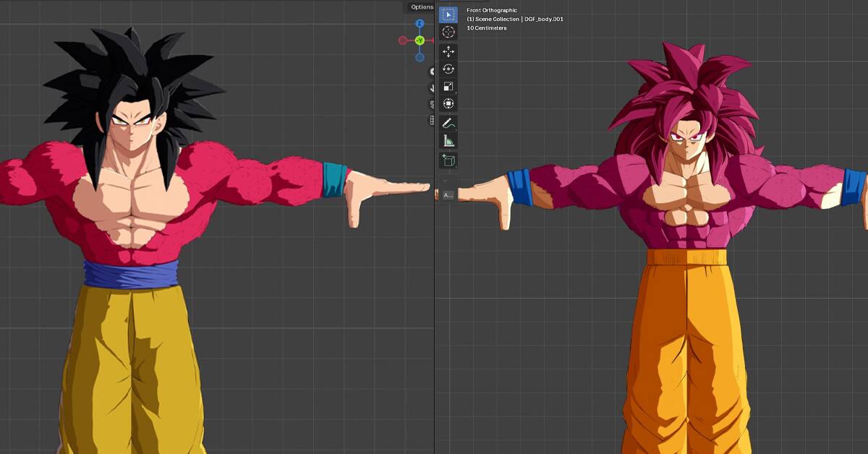Select the Annotate pencil tool
The image size is (868, 454).
point(448,124)
